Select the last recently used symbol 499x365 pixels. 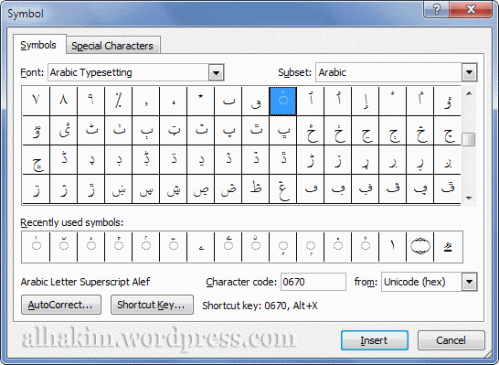[x=448, y=247]
